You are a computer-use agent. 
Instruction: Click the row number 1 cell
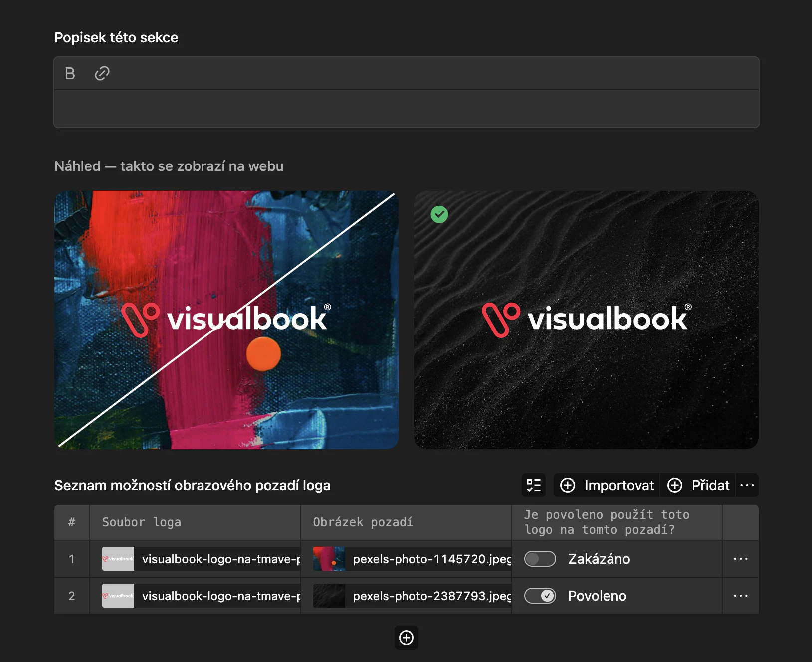[x=72, y=559]
